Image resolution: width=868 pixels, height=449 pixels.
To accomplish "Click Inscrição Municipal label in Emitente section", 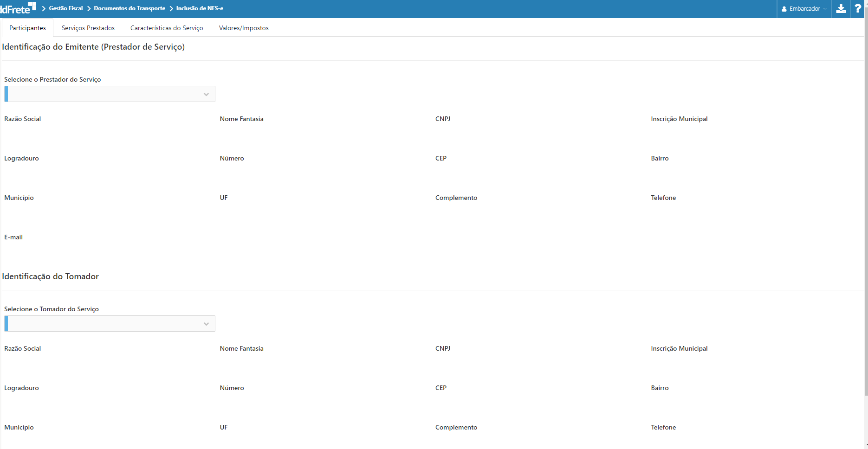I will 679,119.
